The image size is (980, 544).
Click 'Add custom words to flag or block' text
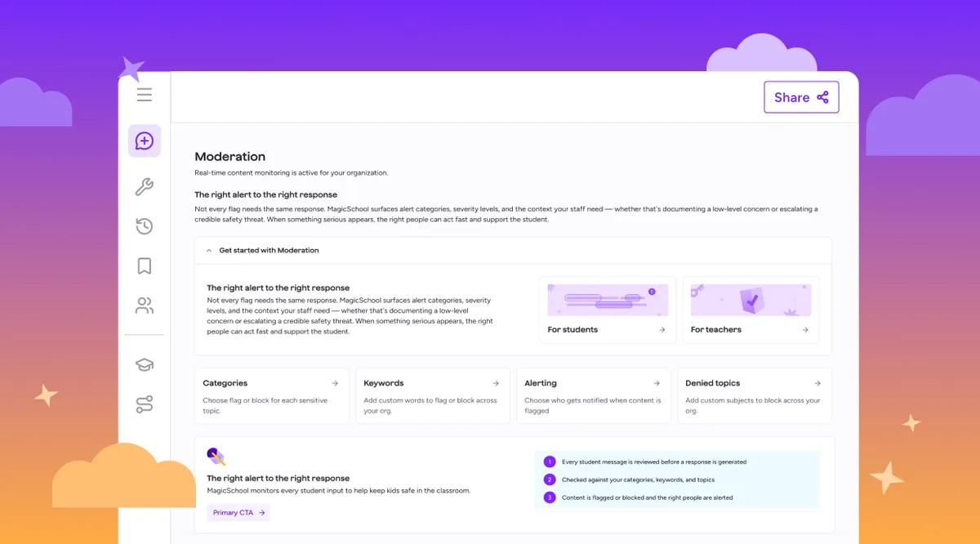430,406
